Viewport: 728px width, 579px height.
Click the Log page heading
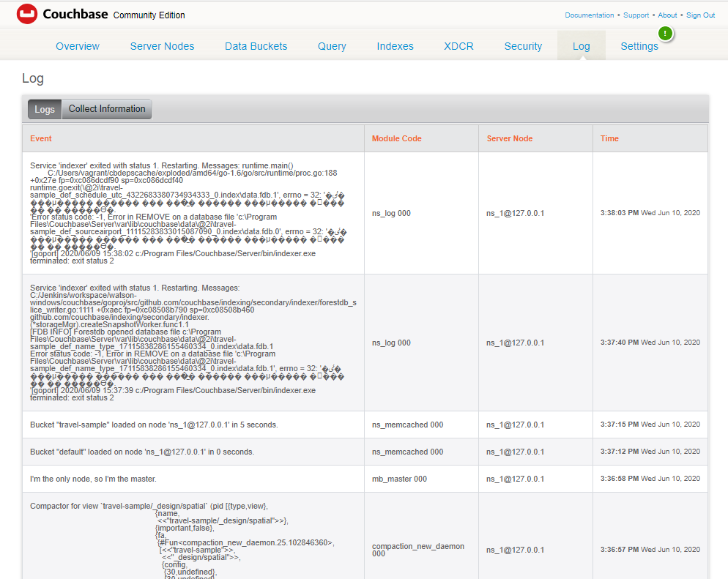[x=33, y=78]
